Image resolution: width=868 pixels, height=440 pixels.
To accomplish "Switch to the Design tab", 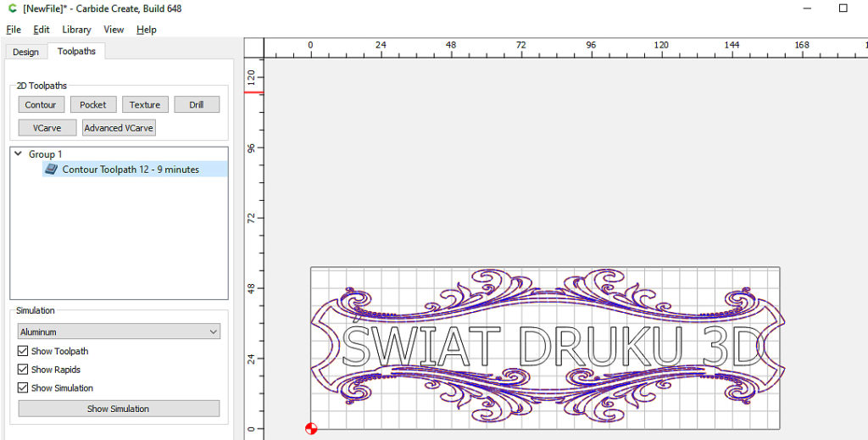I will pyautogui.click(x=26, y=52).
